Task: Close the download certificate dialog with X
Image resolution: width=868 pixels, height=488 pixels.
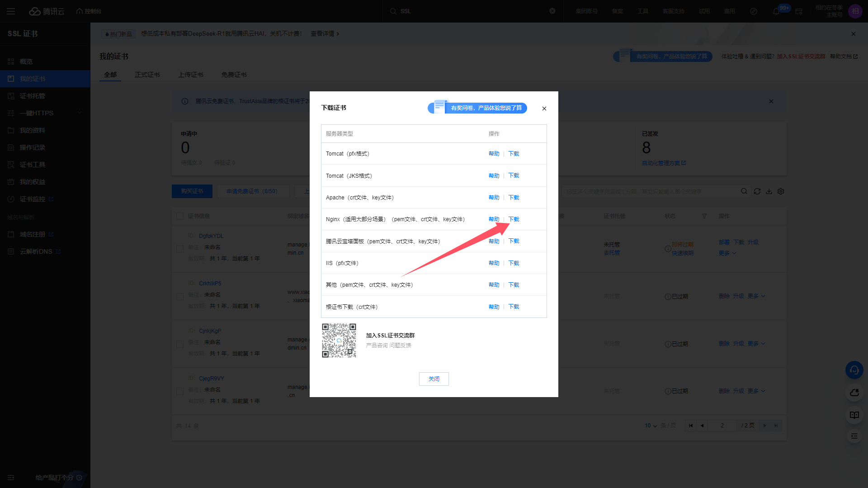Action: click(x=544, y=109)
